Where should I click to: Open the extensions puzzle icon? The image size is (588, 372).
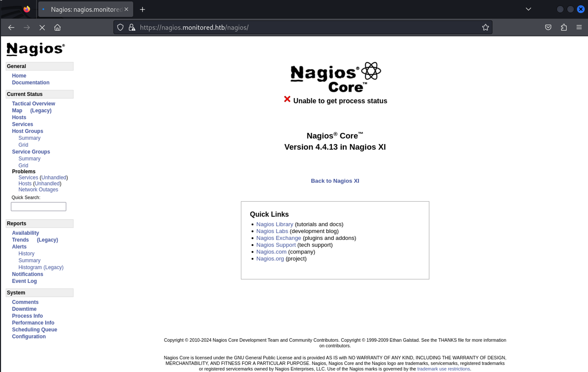tap(564, 27)
